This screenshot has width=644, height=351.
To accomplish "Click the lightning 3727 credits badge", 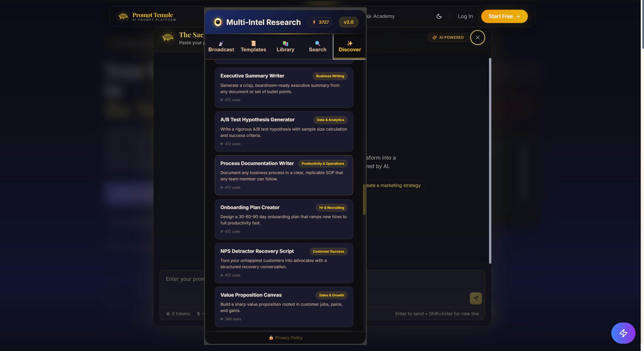I will point(320,22).
